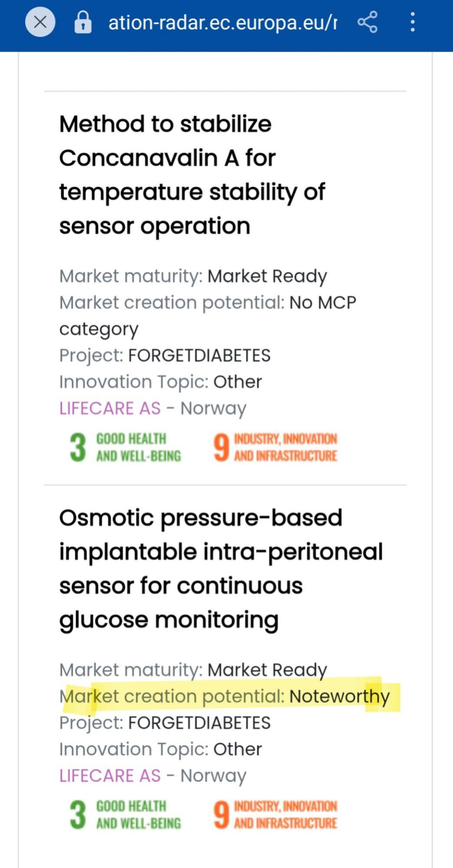The width and height of the screenshot is (453, 868).
Task: Close the page with the X button
Action: [40, 22]
